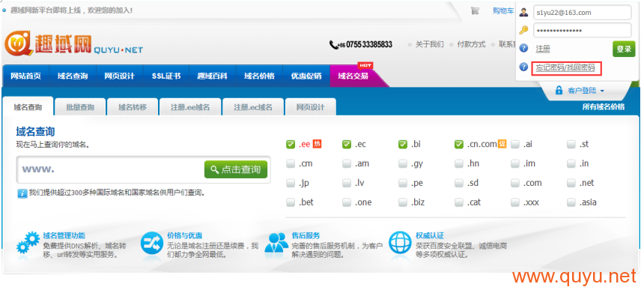This screenshot has width=644, height=290.
Task: Click the blue info icon below search box
Action: (22, 193)
